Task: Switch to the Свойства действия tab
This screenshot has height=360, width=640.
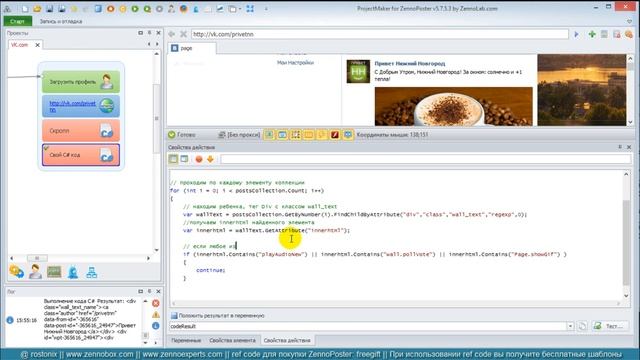Action: coord(287,340)
